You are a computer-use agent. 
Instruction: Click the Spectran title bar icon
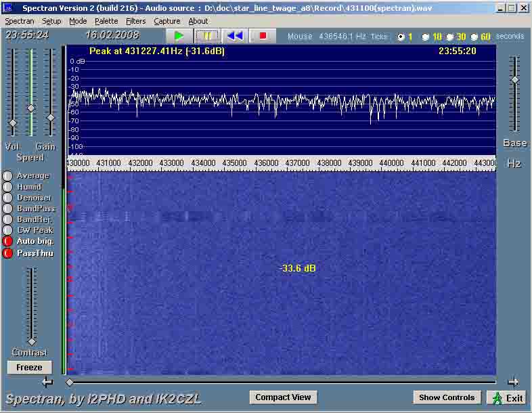click(8, 8)
